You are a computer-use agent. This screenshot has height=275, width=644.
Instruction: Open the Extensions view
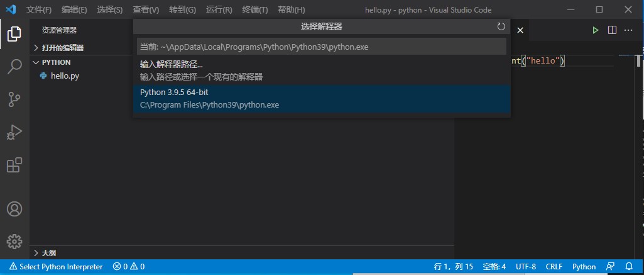click(14, 165)
